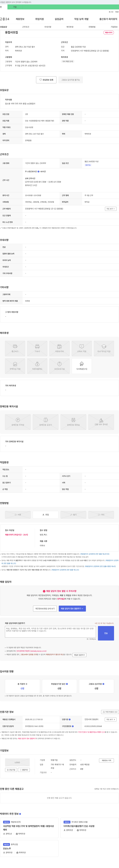Report via 거짓구인광고 신고 button
This screenshot has width=119, height=868.
coord(110,712)
